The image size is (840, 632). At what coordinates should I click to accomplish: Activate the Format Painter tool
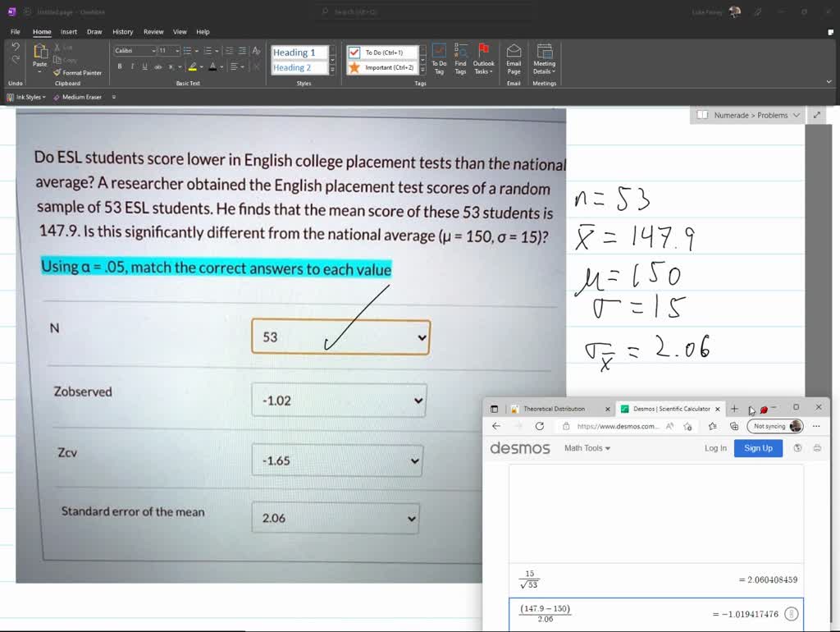78,72
